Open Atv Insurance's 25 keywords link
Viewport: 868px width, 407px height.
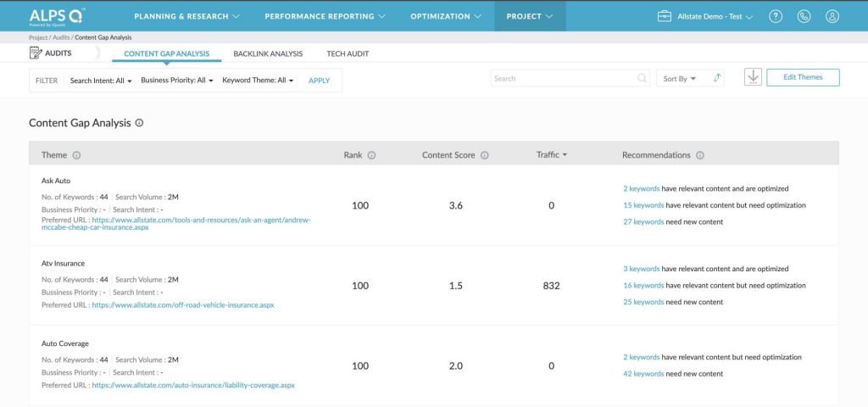(643, 303)
